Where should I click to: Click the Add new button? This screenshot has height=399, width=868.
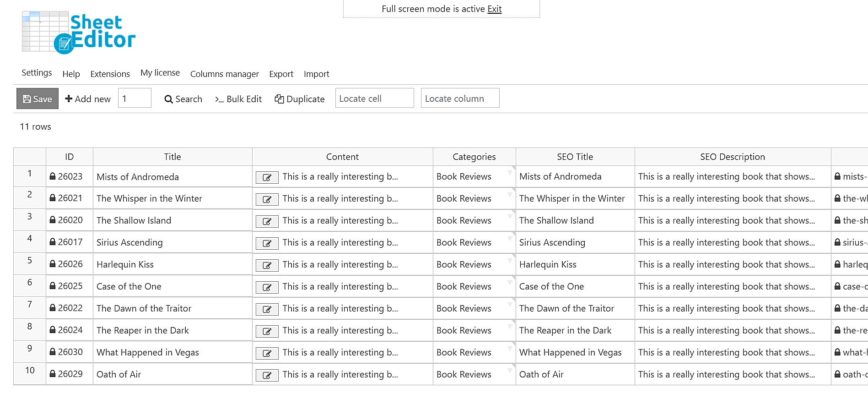(x=88, y=99)
